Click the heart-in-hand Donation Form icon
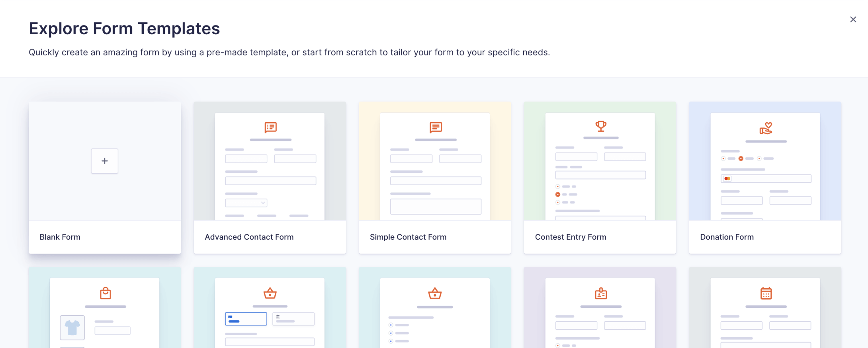Screen dimensions: 868x348 [766, 128]
